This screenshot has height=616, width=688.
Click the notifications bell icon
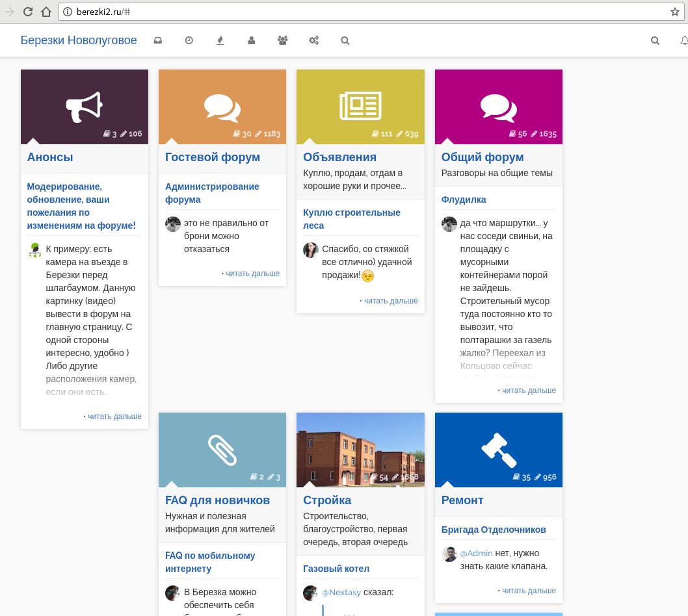[x=683, y=40]
